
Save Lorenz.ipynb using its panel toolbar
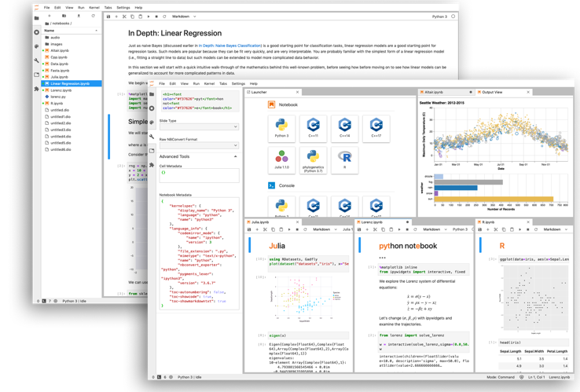(x=359, y=229)
